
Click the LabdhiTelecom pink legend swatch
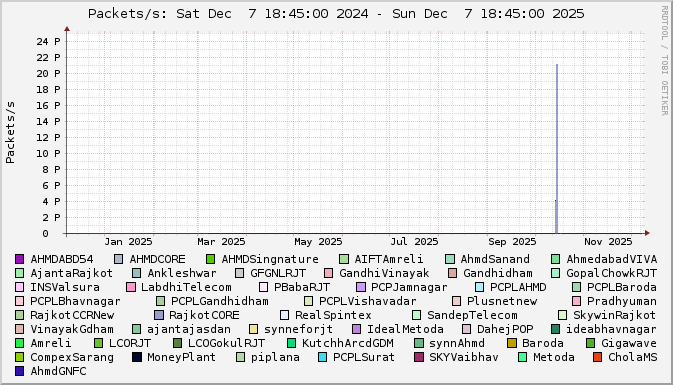(x=130, y=287)
